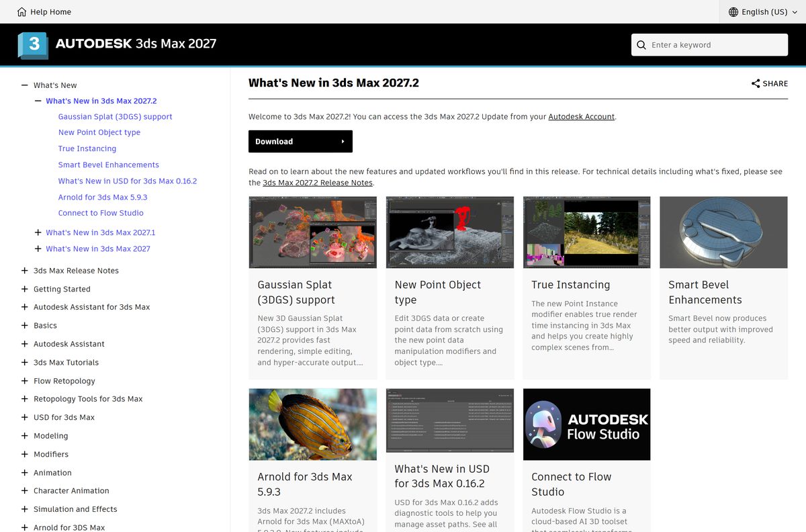Click the New Point Object card thumbnail
806x532 pixels.
(x=450, y=232)
